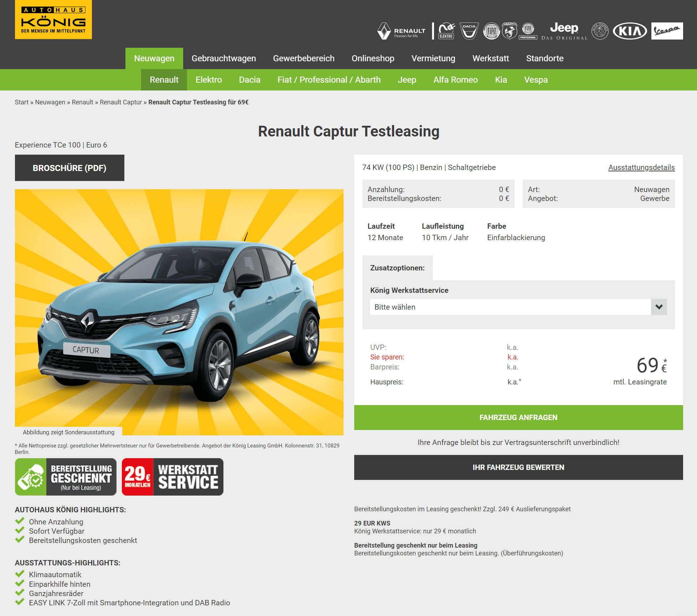Open the Gebrauchtwagen menu item
The image size is (697, 616).
(x=224, y=58)
